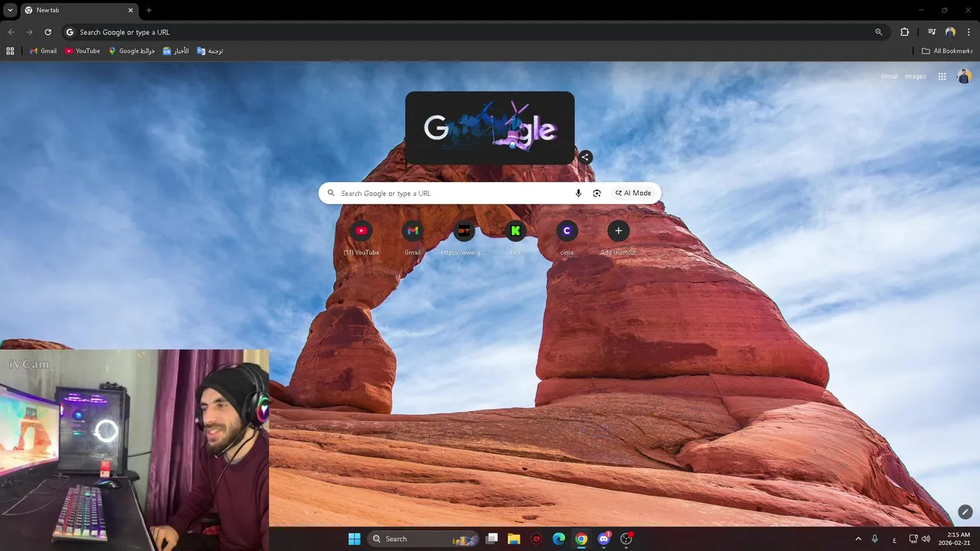
Task: Open the Gmail bookmark
Action: (x=43, y=51)
